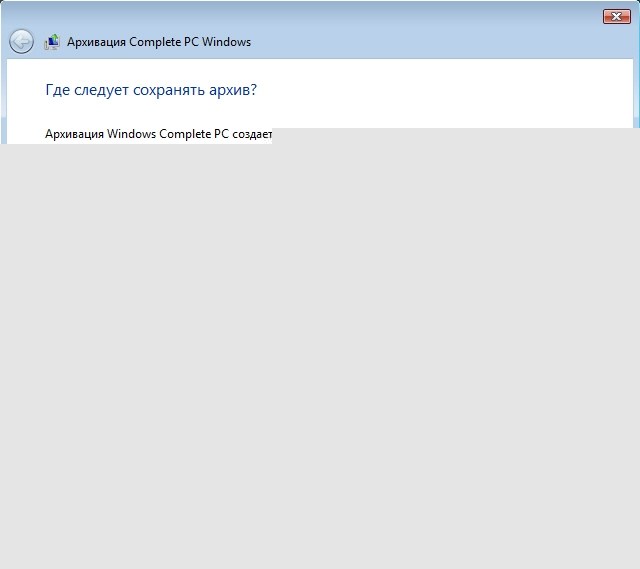
Task: Click the heading "Где следует сохранять архив?"
Action: point(151,90)
